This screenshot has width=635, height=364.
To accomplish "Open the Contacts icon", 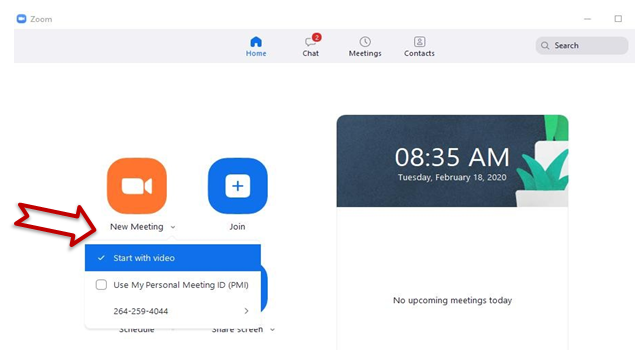I will 419,42.
